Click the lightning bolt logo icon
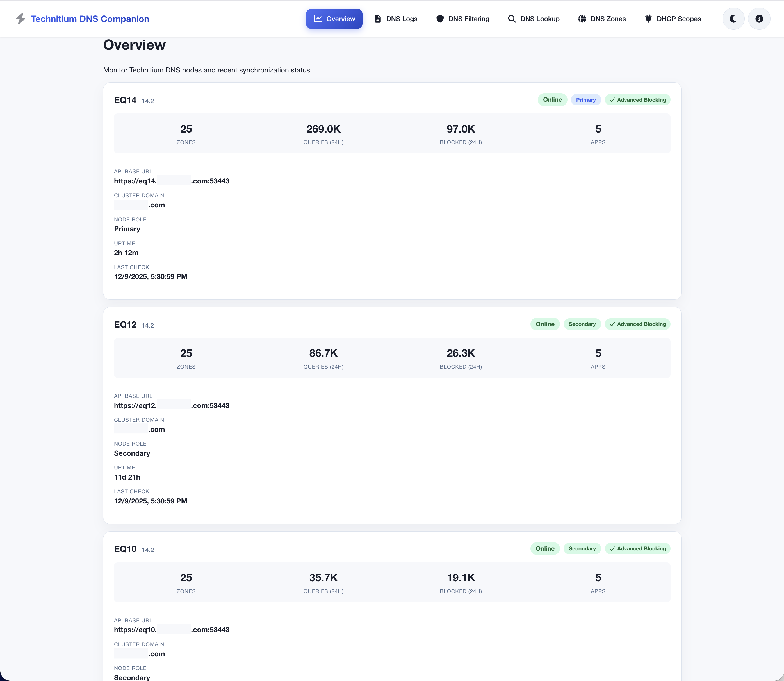Image resolution: width=784 pixels, height=681 pixels. click(20, 19)
